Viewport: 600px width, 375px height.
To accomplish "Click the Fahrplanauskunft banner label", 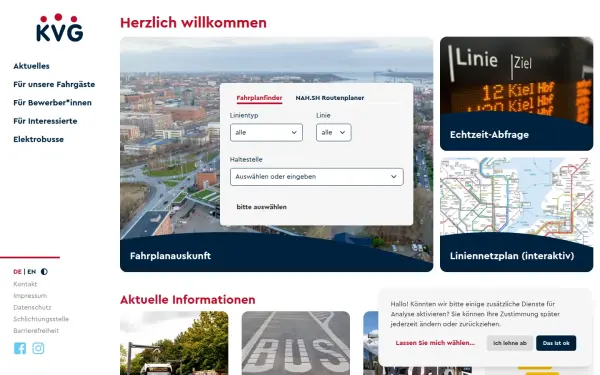I will pyautogui.click(x=170, y=256).
